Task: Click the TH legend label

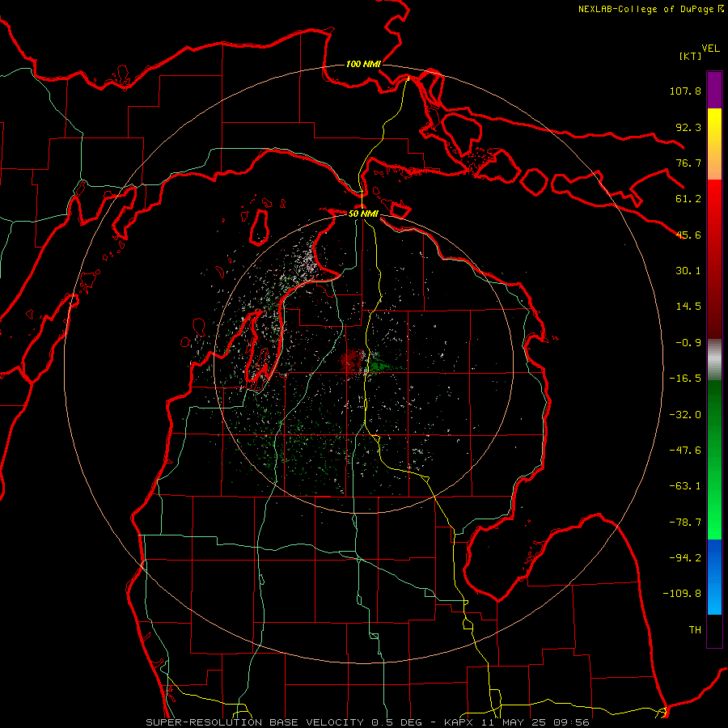Action: pyautogui.click(x=695, y=630)
